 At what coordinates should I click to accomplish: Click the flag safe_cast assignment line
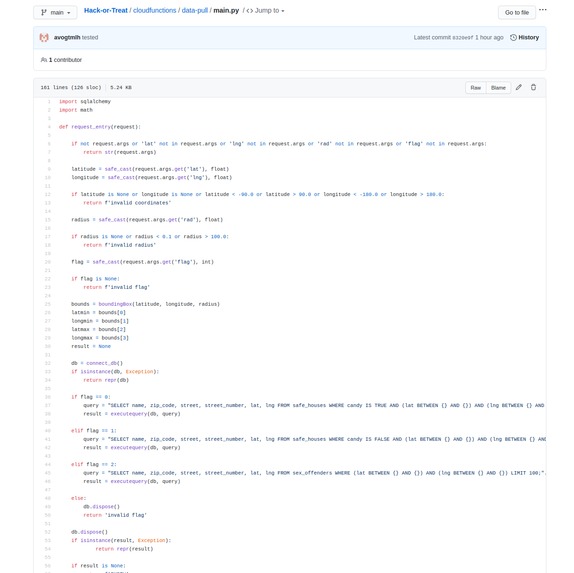(x=142, y=261)
